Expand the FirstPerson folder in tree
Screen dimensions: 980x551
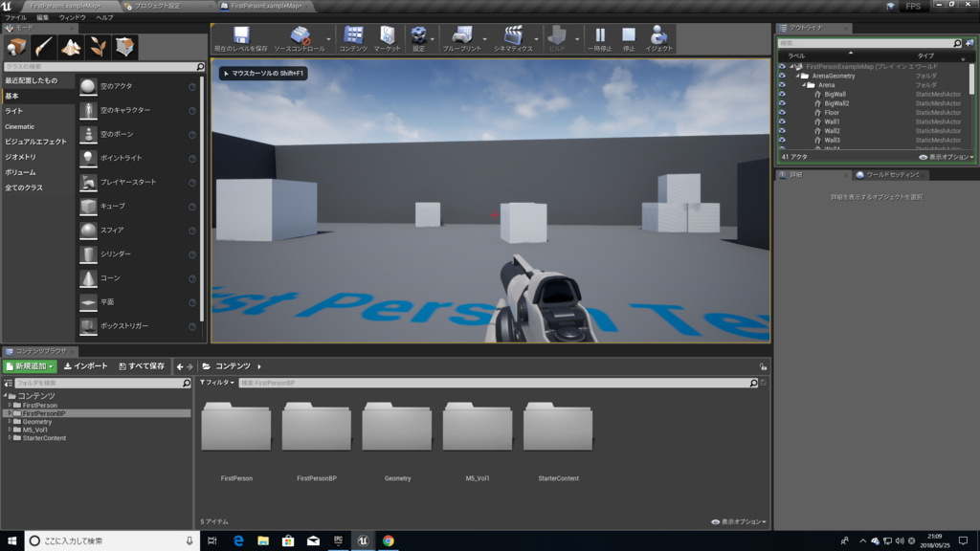coord(10,405)
